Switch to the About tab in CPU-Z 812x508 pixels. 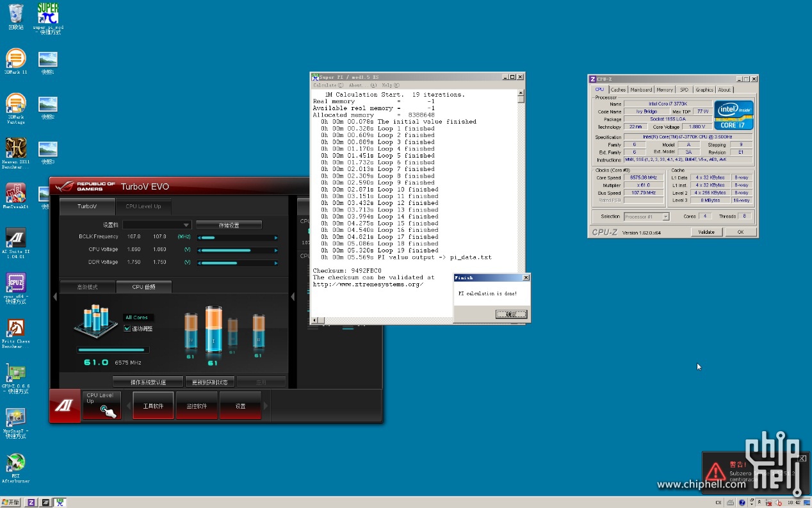(724, 90)
